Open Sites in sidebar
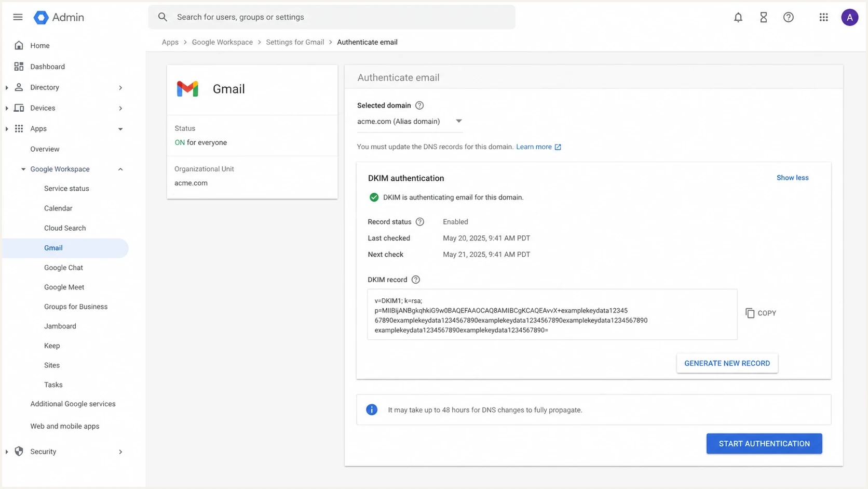Image resolution: width=868 pixels, height=489 pixels. (x=52, y=365)
